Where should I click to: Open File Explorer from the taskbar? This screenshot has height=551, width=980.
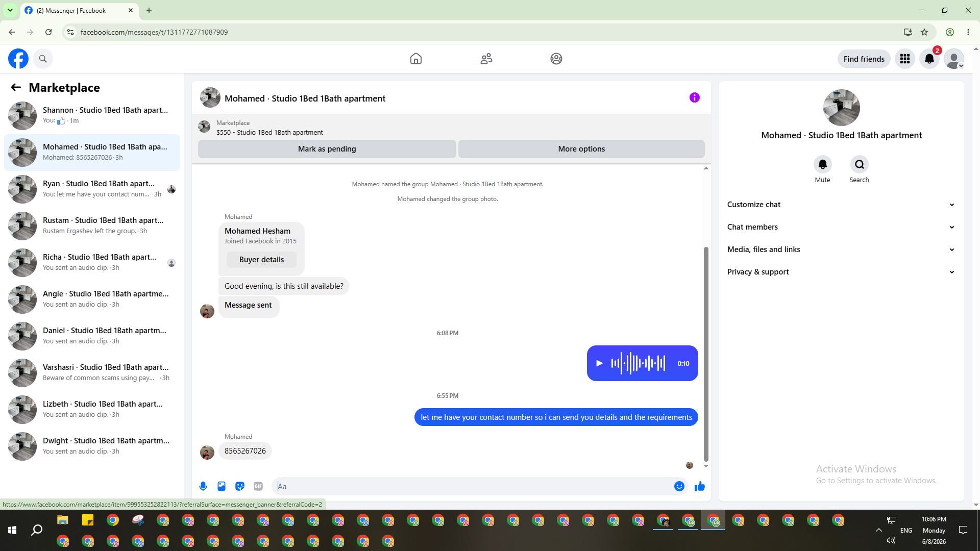[63, 520]
